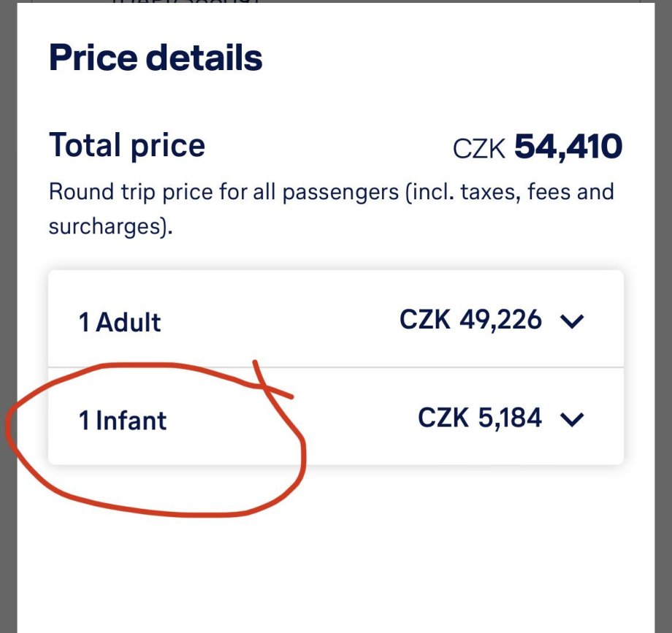The image size is (672, 633).
Task: Click the divider between Adult and Infant
Action: [336, 367]
